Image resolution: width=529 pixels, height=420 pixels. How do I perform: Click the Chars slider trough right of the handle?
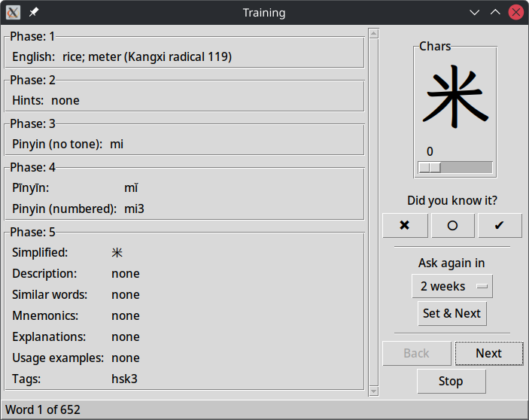pos(467,167)
